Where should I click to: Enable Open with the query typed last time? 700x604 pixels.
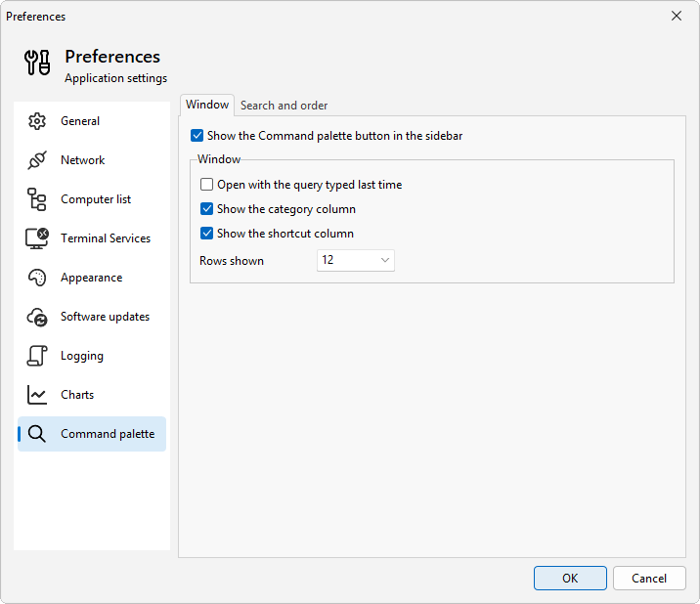pos(206,185)
